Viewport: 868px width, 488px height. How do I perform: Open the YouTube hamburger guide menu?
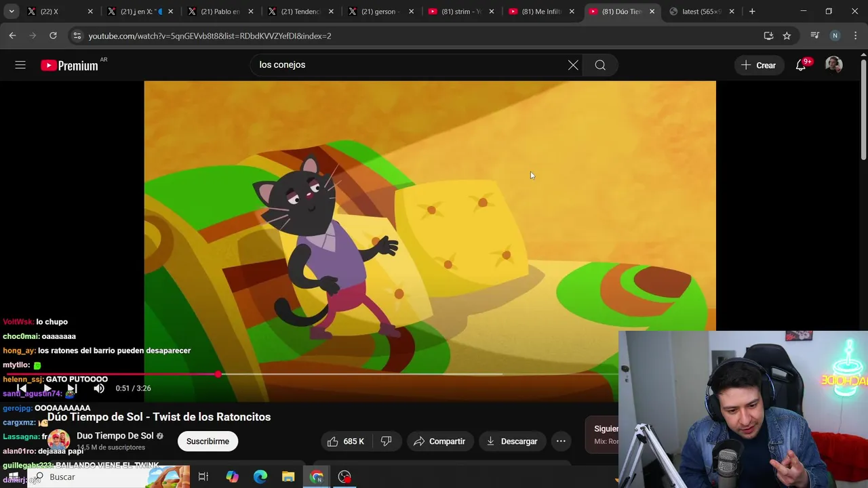point(20,65)
